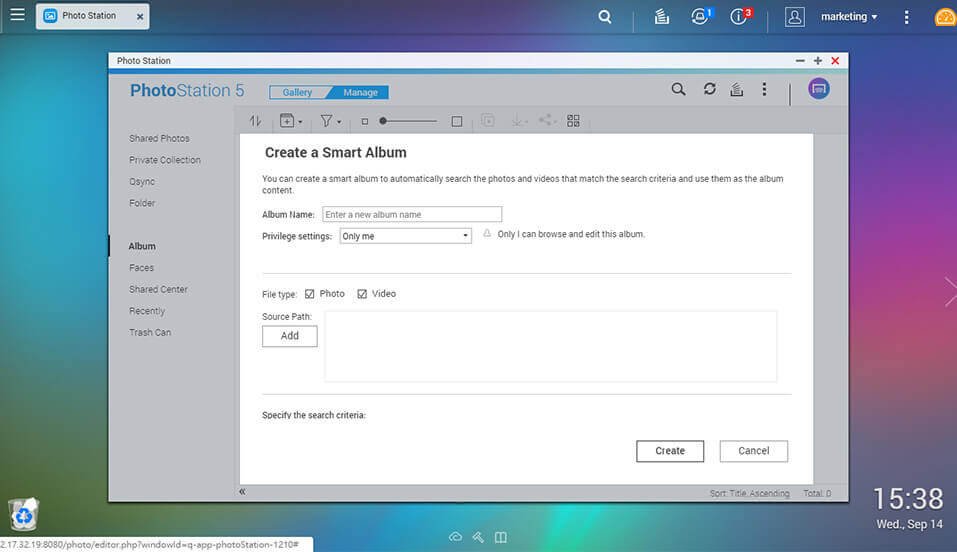The height and width of the screenshot is (552, 957).
Task: Toggle the sort order arrows icon
Action: (x=255, y=121)
